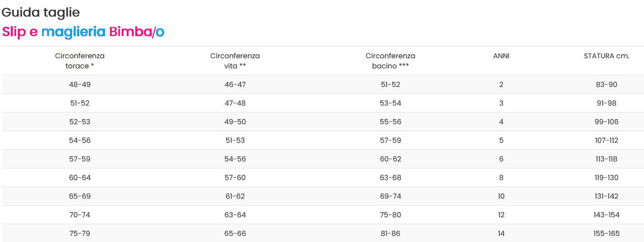Click the 60-62 hip circumference cell
This screenshot has width=644, height=242.
(390, 159)
